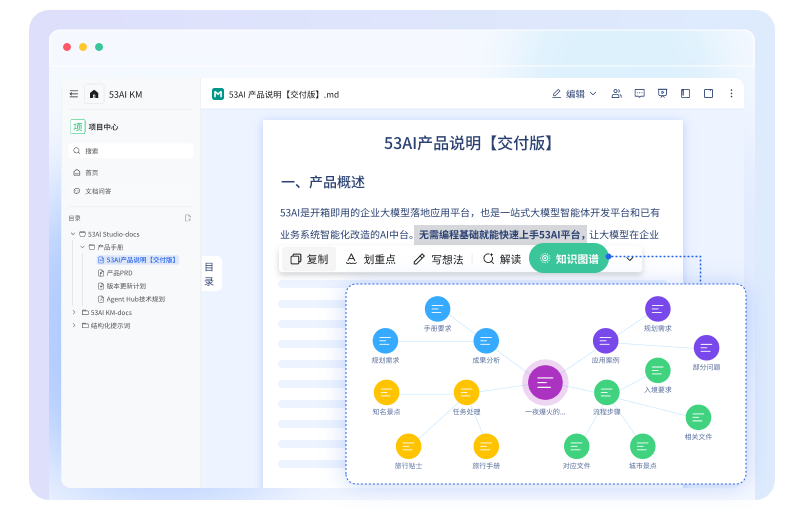
Task: Open the members/collaborators icon
Action: [616, 93]
